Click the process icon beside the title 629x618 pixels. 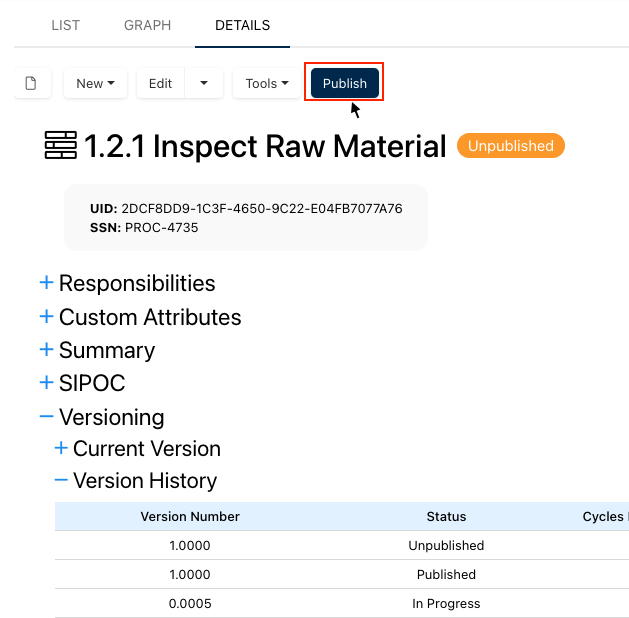tap(61, 146)
